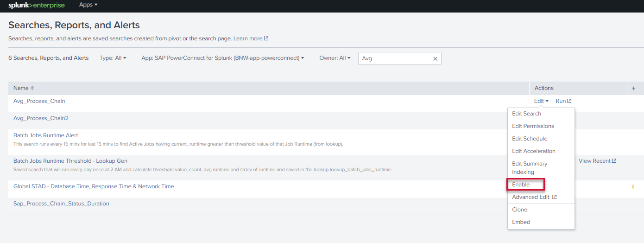Click Advanced Edit menu entry
This screenshot has width=644, height=243.
534,197
